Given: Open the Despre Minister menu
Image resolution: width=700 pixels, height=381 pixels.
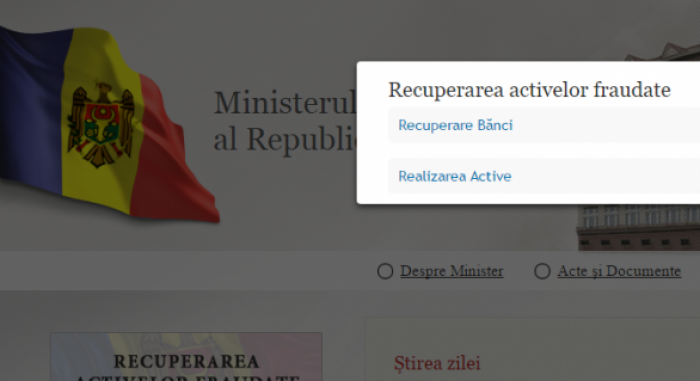Looking at the screenshot, I should coord(452,271).
